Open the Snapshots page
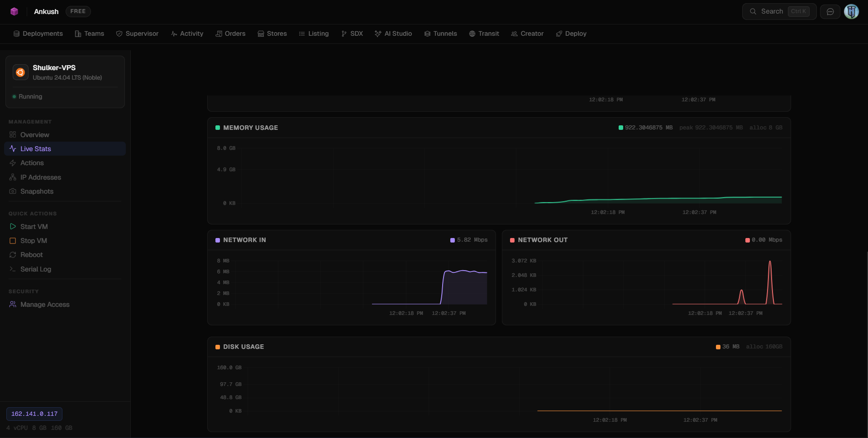868x438 pixels. (x=65, y=191)
